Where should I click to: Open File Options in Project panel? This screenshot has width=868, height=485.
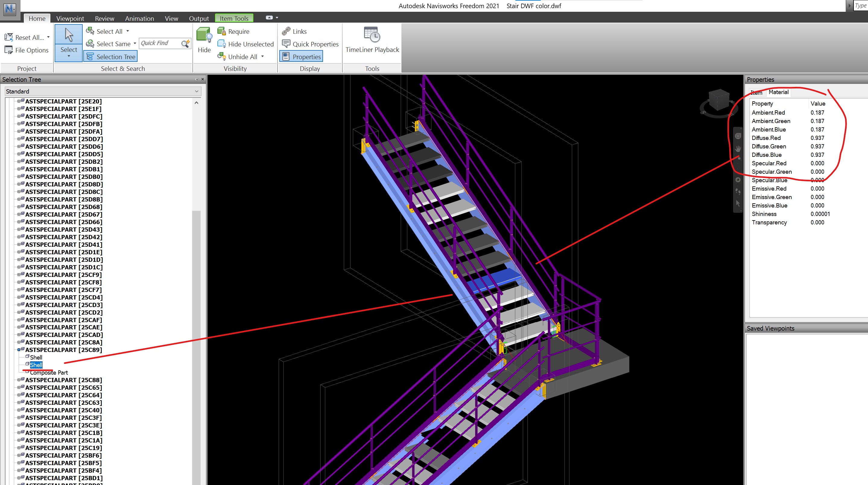click(27, 50)
